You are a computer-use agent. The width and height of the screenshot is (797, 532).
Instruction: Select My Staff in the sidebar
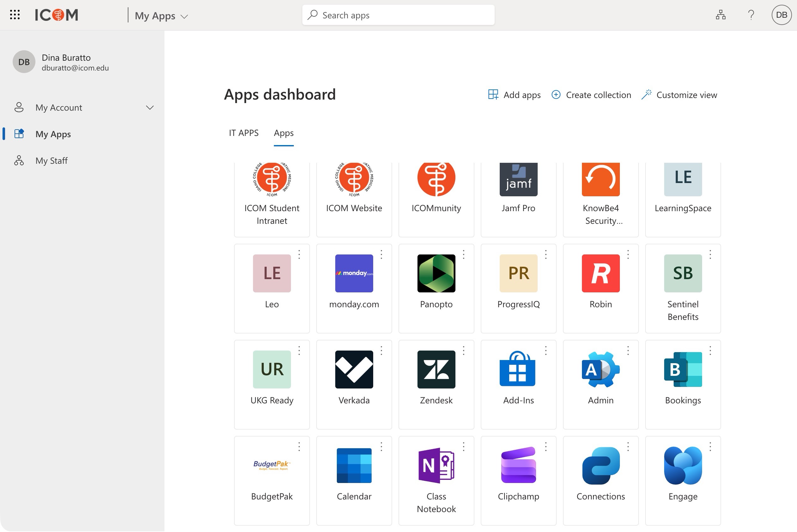point(51,161)
